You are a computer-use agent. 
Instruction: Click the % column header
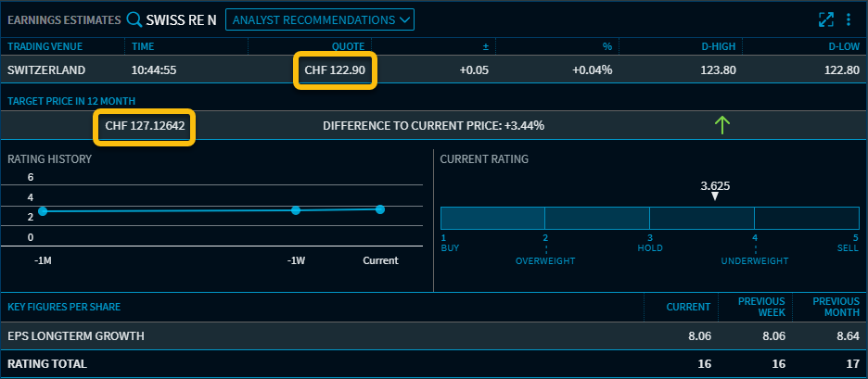click(607, 46)
